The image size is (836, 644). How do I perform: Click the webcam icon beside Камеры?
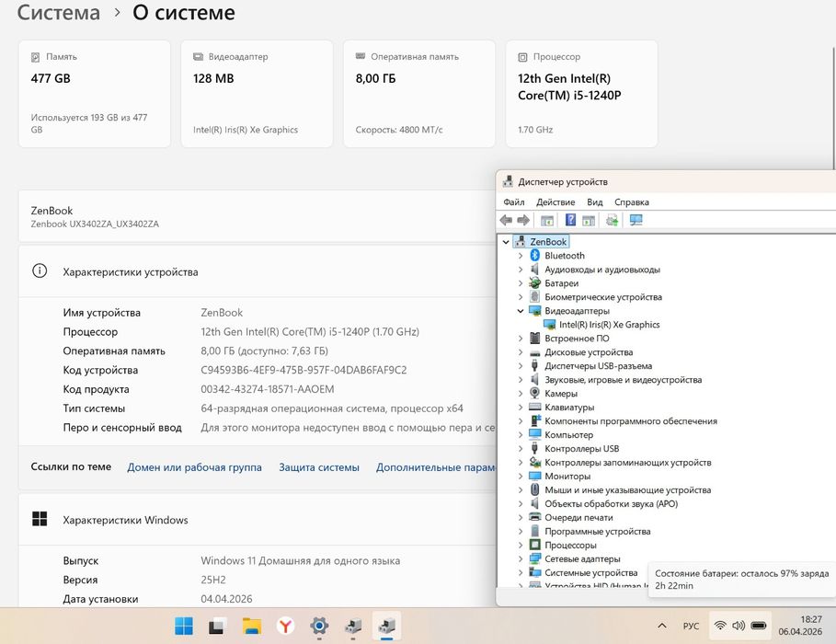coord(534,393)
